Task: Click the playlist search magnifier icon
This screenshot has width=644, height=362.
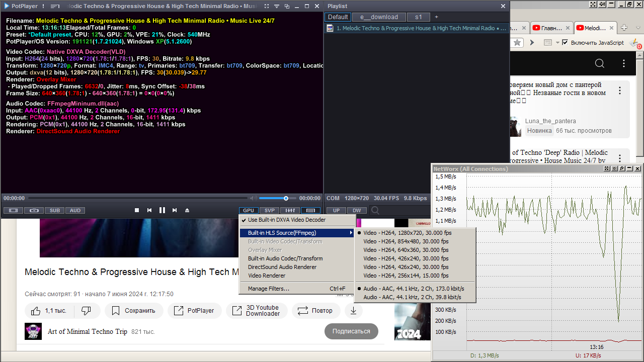Action: [x=375, y=211]
